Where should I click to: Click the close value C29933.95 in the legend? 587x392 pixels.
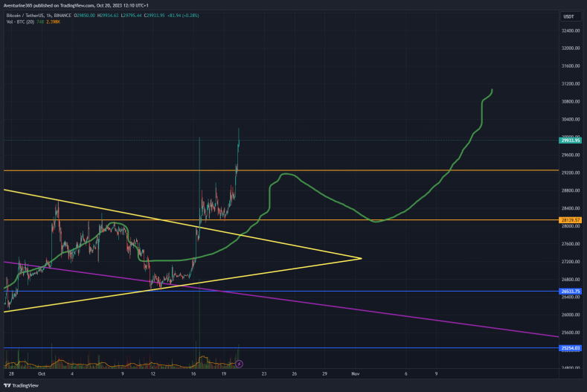click(154, 16)
